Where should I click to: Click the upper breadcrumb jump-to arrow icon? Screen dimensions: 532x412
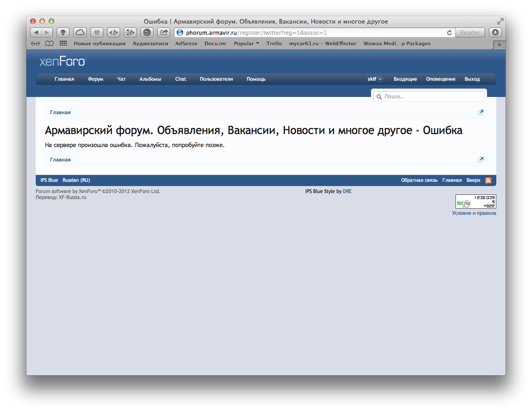[x=481, y=112]
